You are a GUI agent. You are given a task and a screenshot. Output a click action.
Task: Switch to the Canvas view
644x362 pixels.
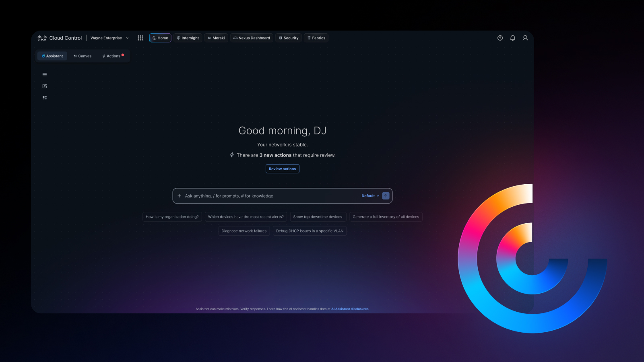pyautogui.click(x=83, y=56)
